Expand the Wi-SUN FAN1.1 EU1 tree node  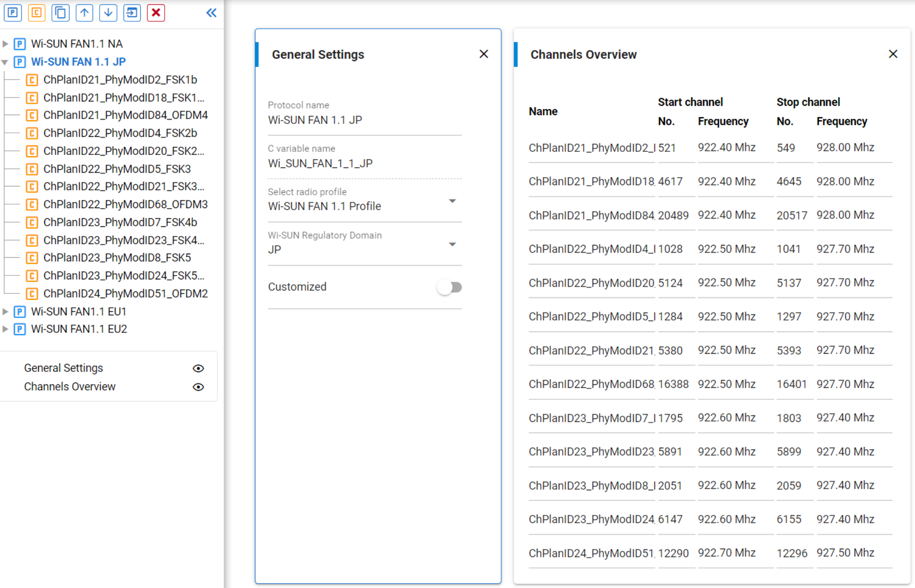point(5,312)
